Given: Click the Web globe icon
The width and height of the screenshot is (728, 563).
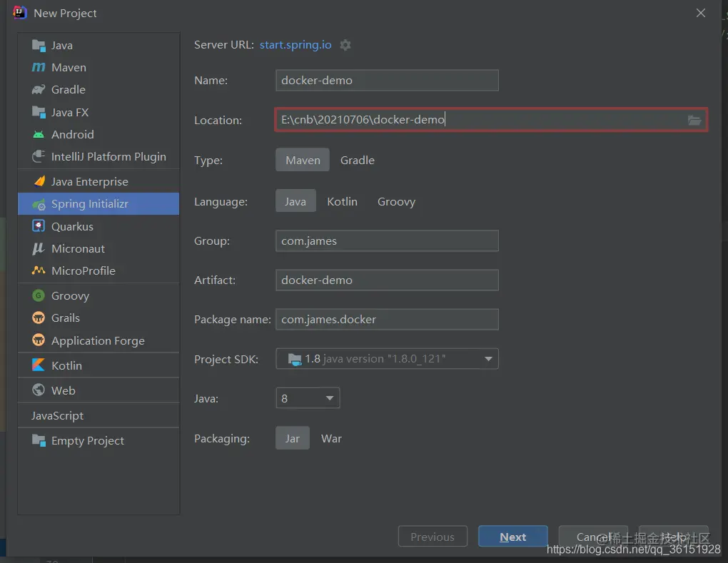Looking at the screenshot, I should point(39,390).
